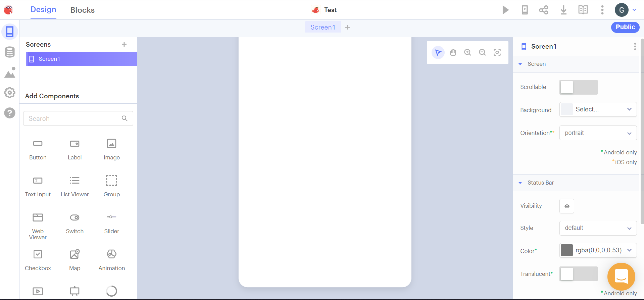Viewport: 644px width, 300px height.
Task: Click the Thunkable beaver logo
Action: 8,10
